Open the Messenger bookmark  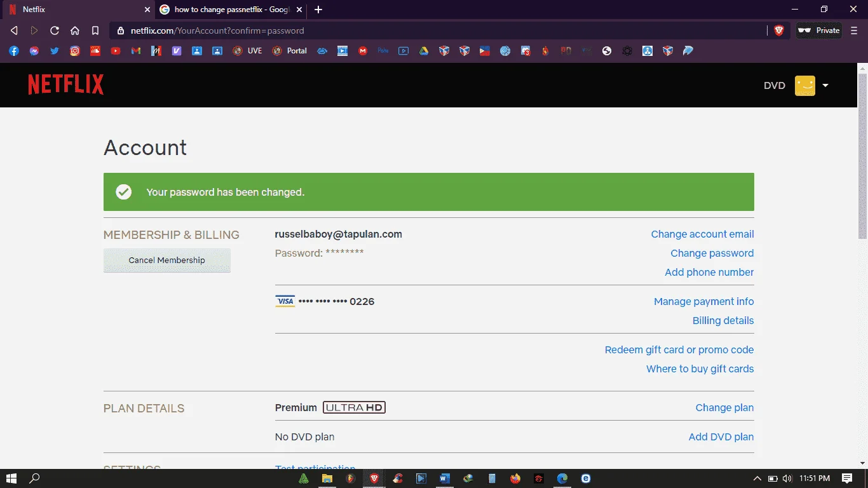34,51
